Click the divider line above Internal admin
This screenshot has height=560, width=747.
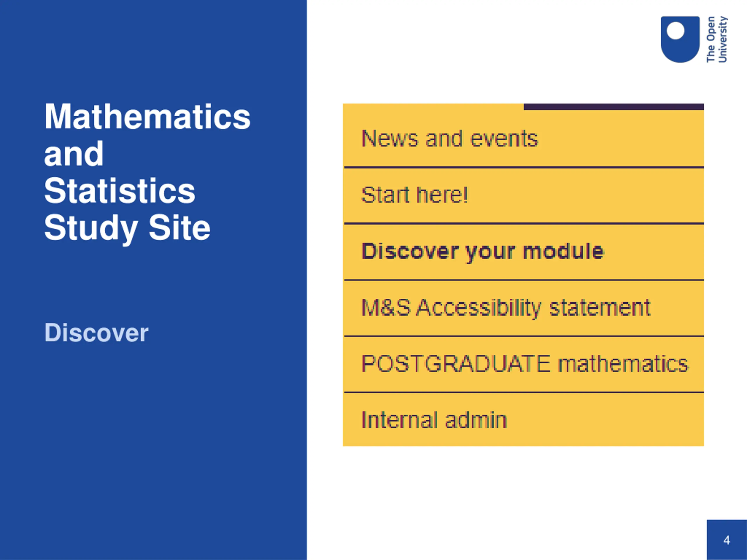coord(524,392)
